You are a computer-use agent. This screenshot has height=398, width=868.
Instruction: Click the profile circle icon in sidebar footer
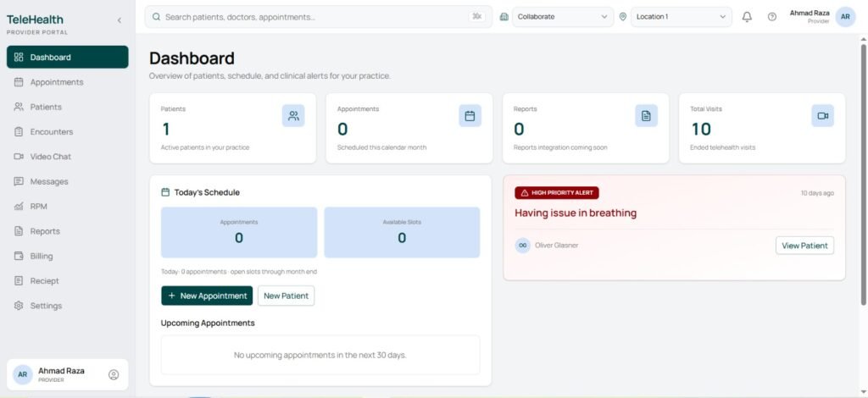point(114,375)
